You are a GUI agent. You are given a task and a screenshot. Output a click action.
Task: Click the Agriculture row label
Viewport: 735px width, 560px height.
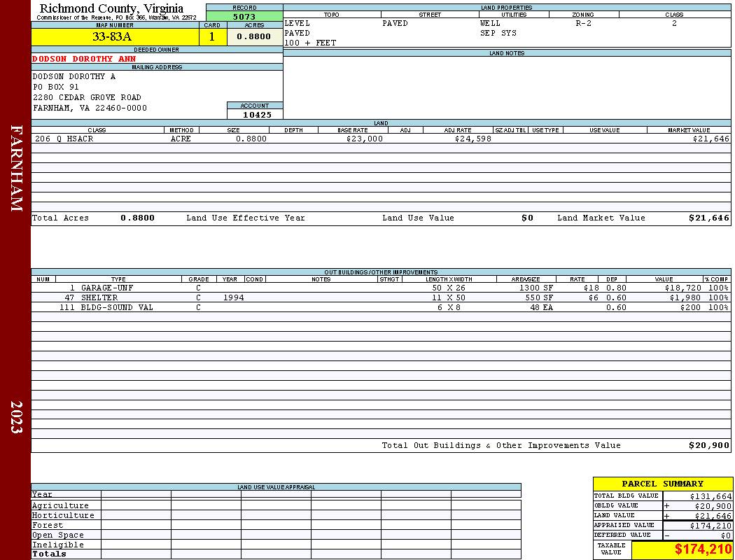60,505
